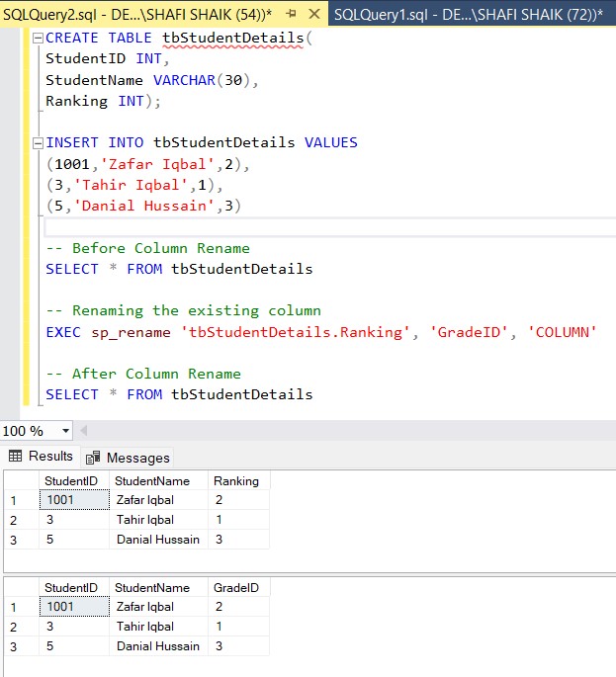This screenshot has width=616, height=677.
Task: Select row 3 header in second result grid
Action: [x=22, y=646]
